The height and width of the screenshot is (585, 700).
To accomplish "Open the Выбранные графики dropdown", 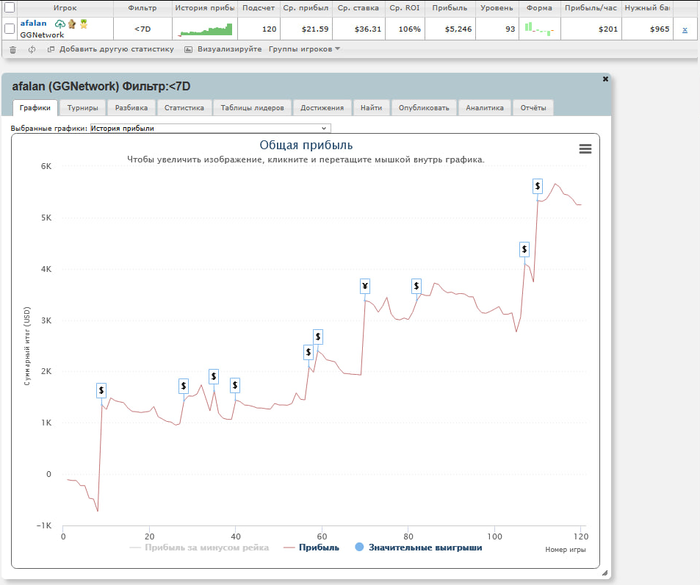I will click(x=210, y=128).
